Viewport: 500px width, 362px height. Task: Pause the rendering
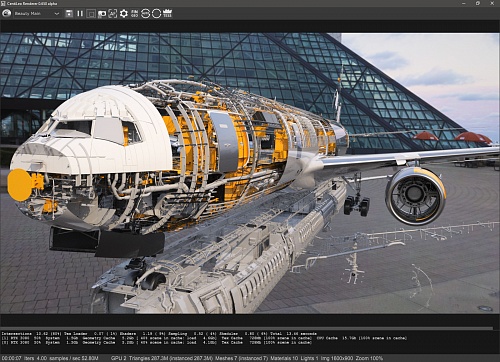coord(80,14)
